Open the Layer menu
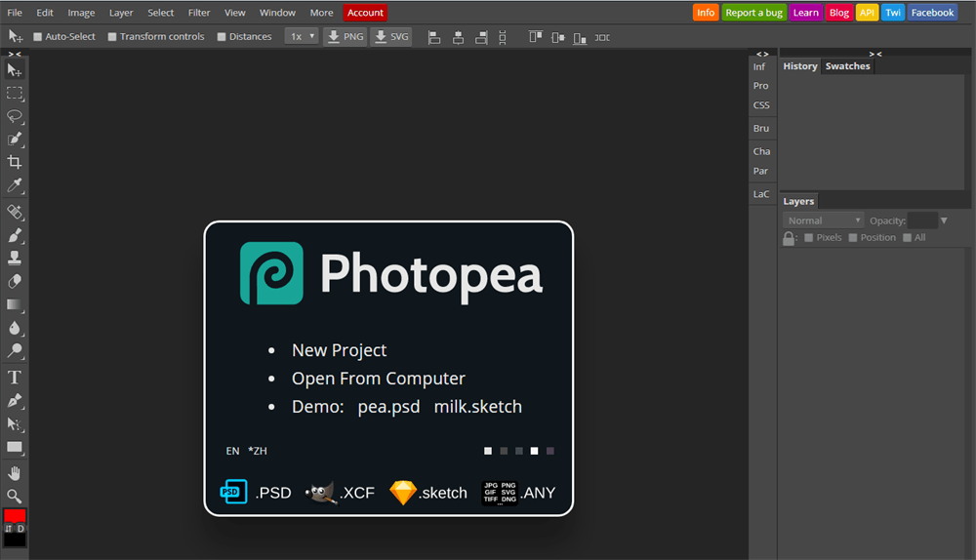The height and width of the screenshot is (560, 976). [121, 13]
